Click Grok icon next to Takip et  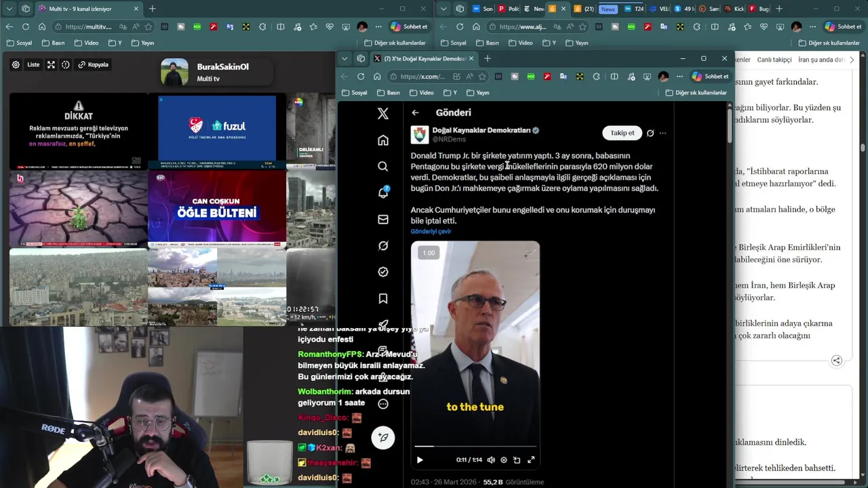click(x=650, y=133)
